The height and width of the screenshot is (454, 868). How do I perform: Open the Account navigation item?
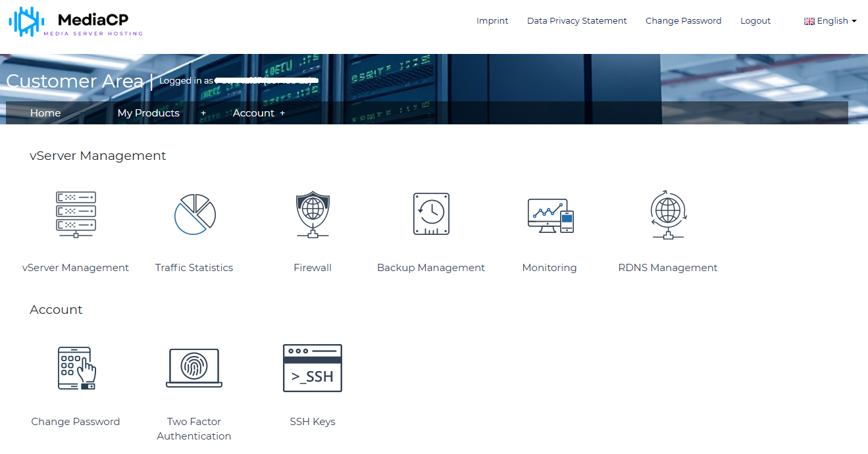[253, 113]
